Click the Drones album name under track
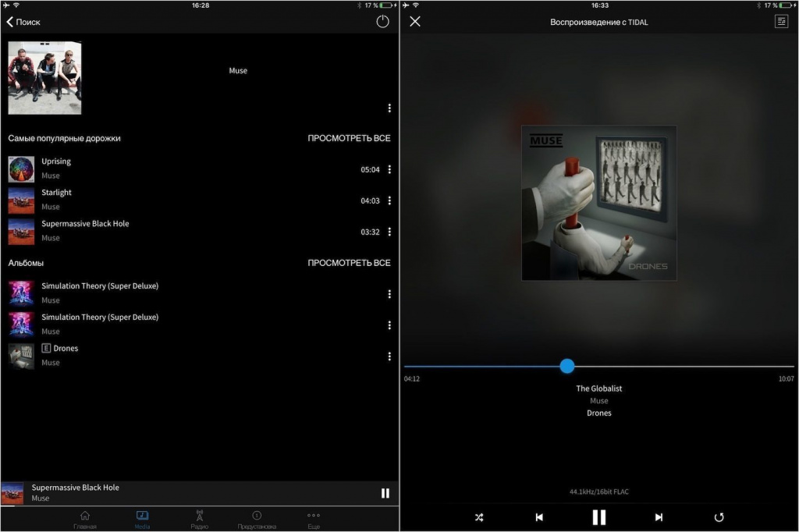This screenshot has width=799, height=532. pyautogui.click(x=599, y=413)
